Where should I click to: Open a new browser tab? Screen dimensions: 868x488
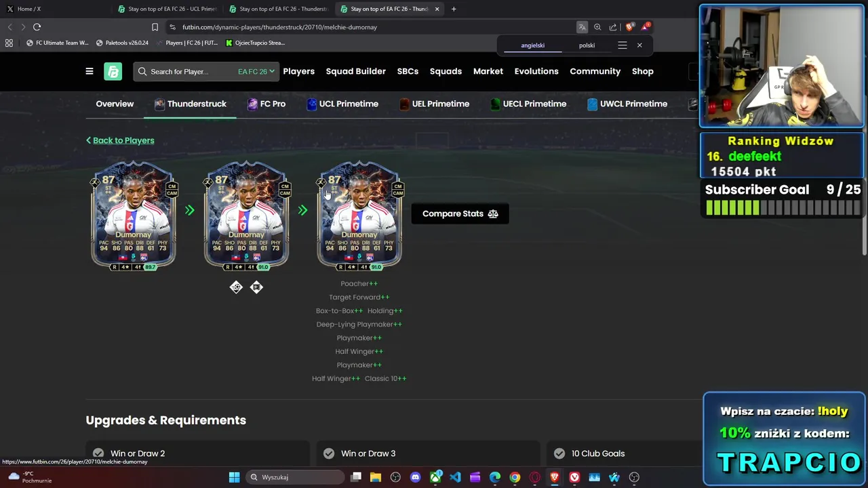[454, 9]
